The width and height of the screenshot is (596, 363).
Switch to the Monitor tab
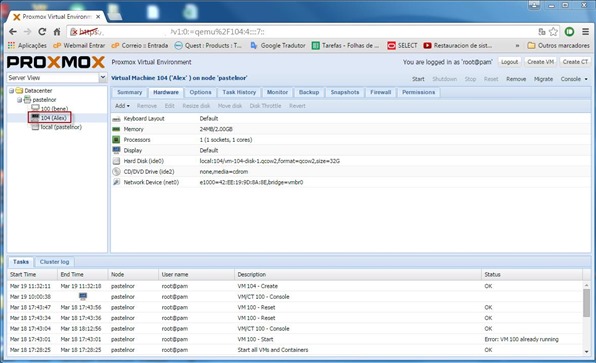[277, 92]
